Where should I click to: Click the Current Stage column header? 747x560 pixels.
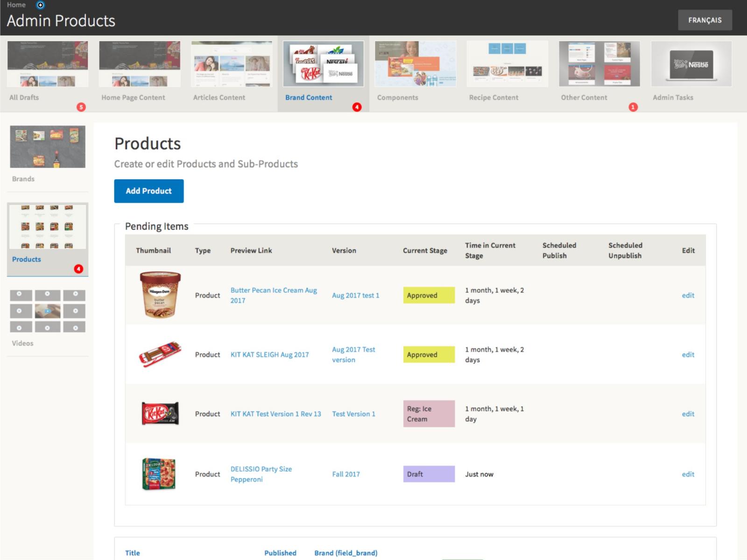click(x=425, y=251)
